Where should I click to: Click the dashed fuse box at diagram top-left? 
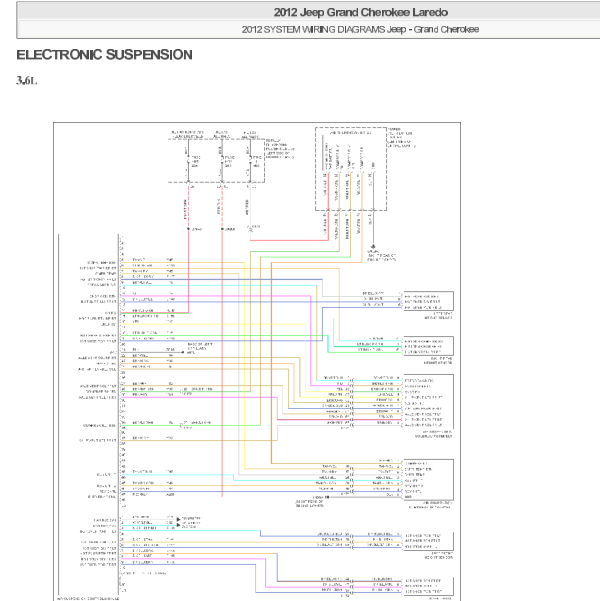coord(220,158)
